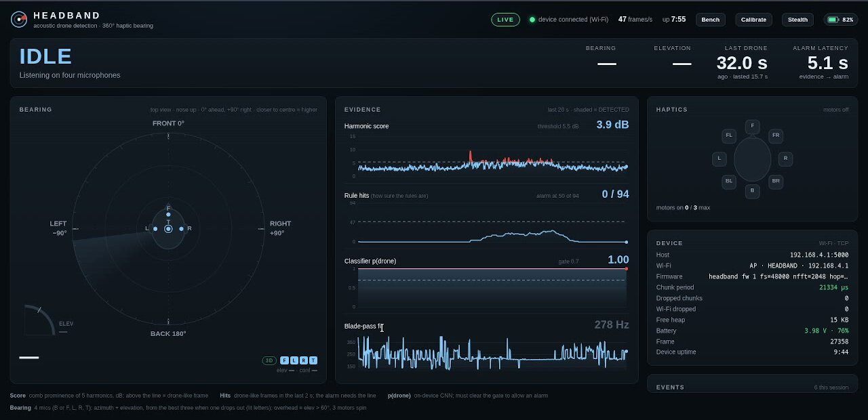Image resolution: width=868 pixels, height=420 pixels.
Task: Click the 'alarm at 50 of 94' label
Action: [x=557, y=196]
